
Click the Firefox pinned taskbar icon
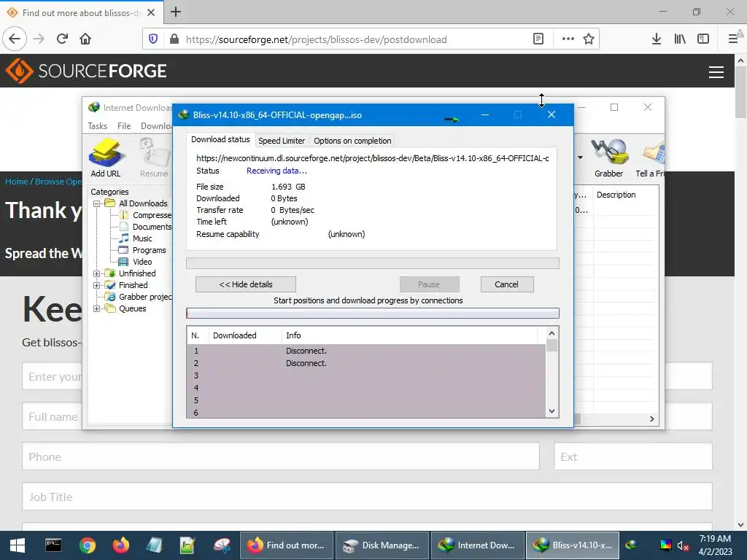[120, 545]
